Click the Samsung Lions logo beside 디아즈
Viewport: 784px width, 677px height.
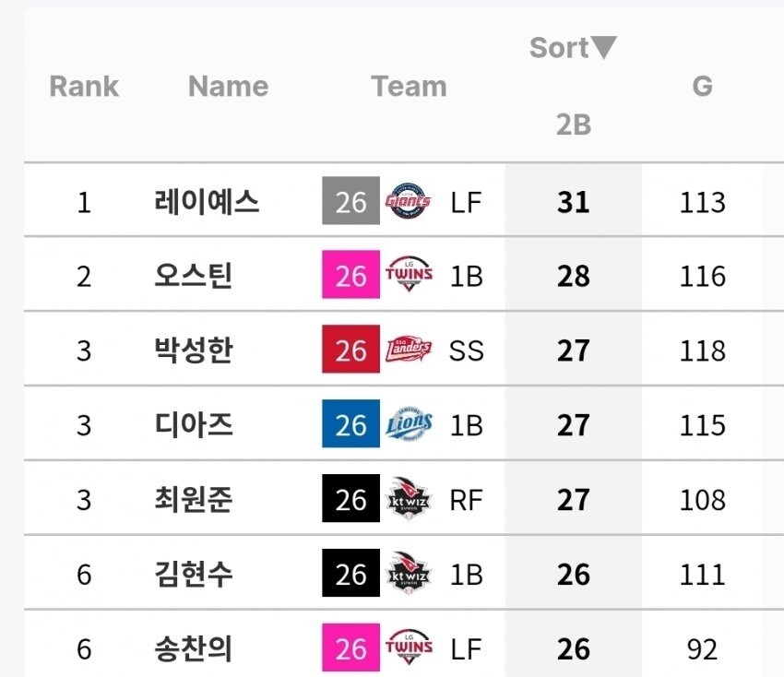pyautogui.click(x=409, y=423)
